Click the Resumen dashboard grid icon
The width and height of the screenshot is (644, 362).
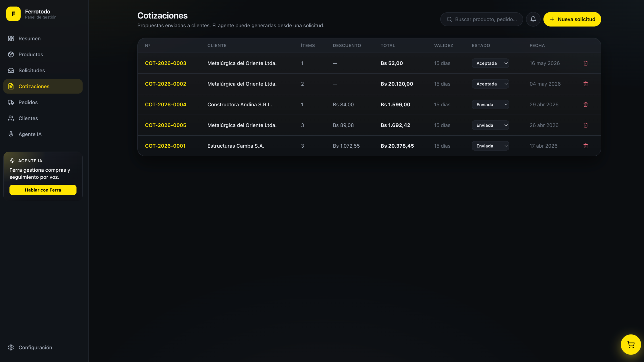pyautogui.click(x=11, y=39)
